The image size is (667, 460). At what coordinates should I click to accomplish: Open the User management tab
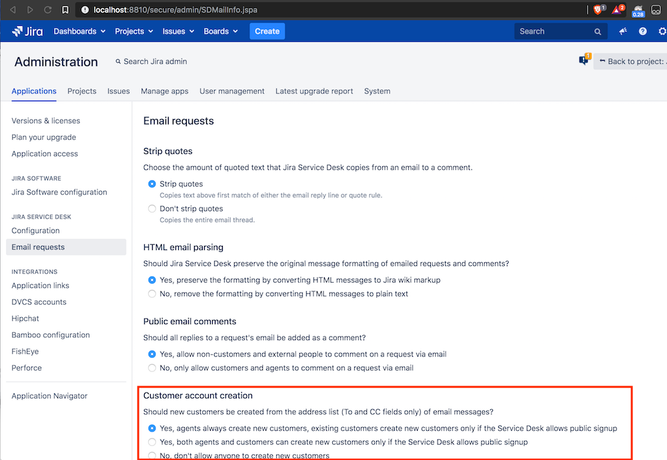[x=232, y=91]
